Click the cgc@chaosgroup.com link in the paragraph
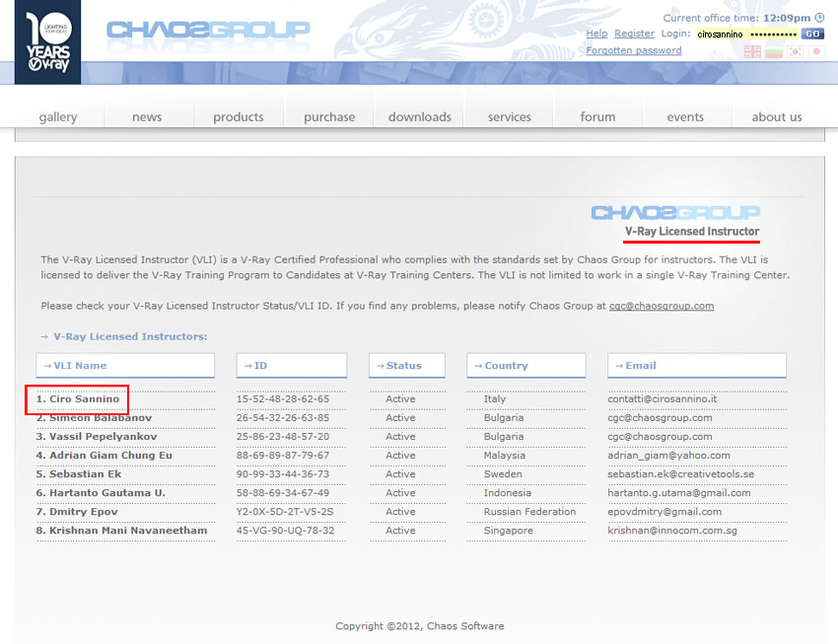Viewport: 838px width, 644px height. click(662, 306)
